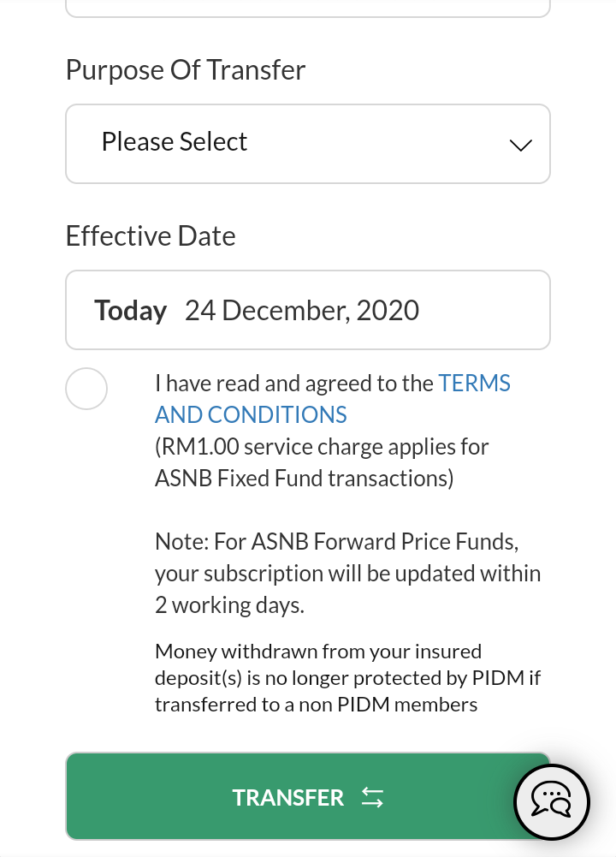Click the TRANSFER text on green button

[287, 798]
